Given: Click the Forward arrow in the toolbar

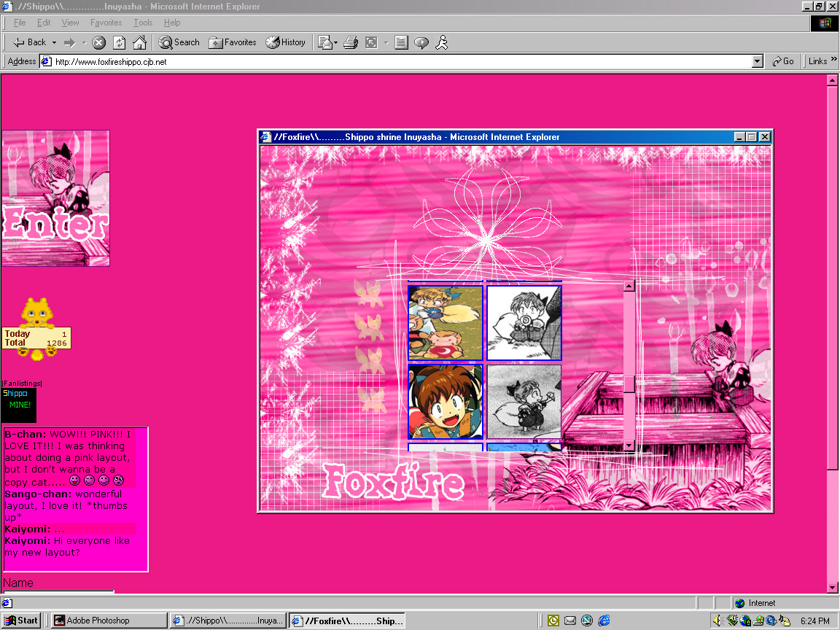Looking at the screenshot, I should [70, 42].
